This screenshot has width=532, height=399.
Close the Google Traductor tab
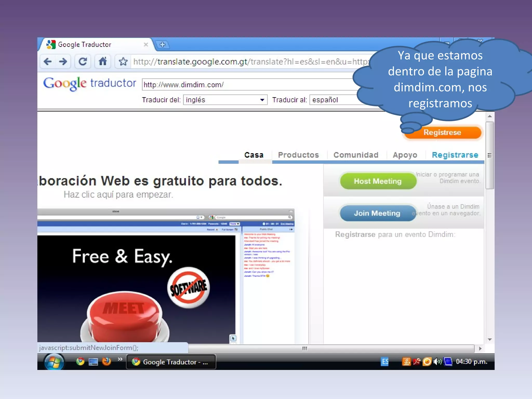(146, 44)
